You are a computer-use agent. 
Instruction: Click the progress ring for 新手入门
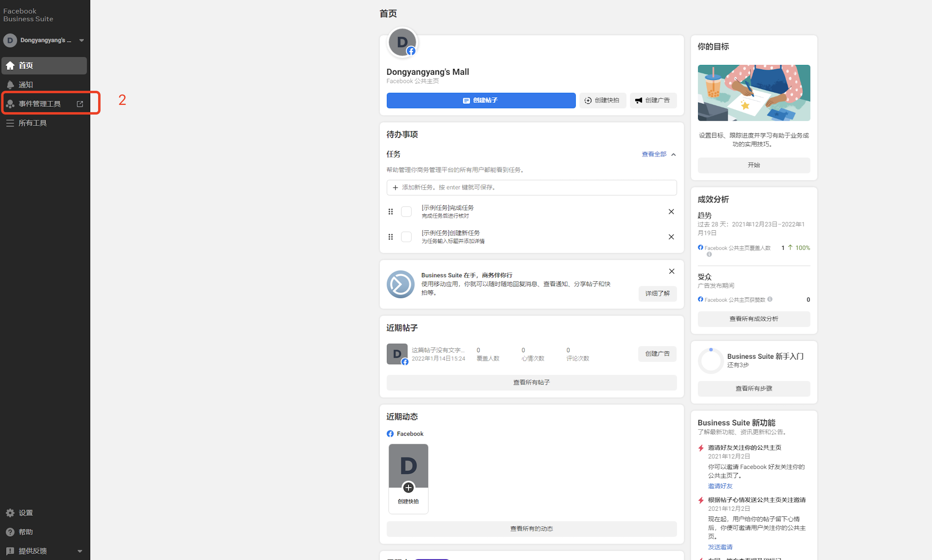tap(710, 361)
